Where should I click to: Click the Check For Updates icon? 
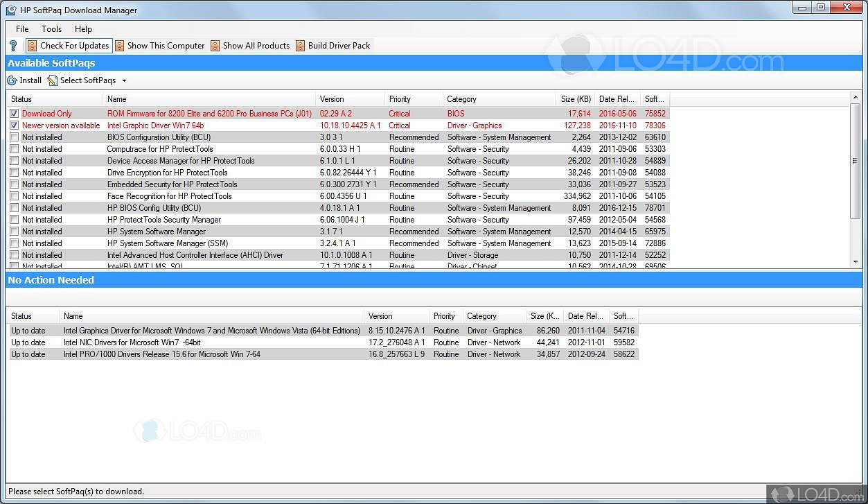pos(32,46)
